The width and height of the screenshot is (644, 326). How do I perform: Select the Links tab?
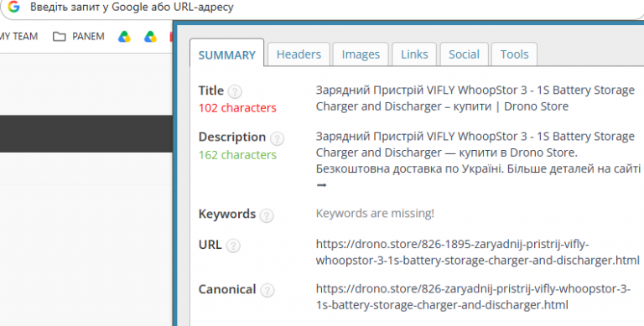[x=414, y=54]
